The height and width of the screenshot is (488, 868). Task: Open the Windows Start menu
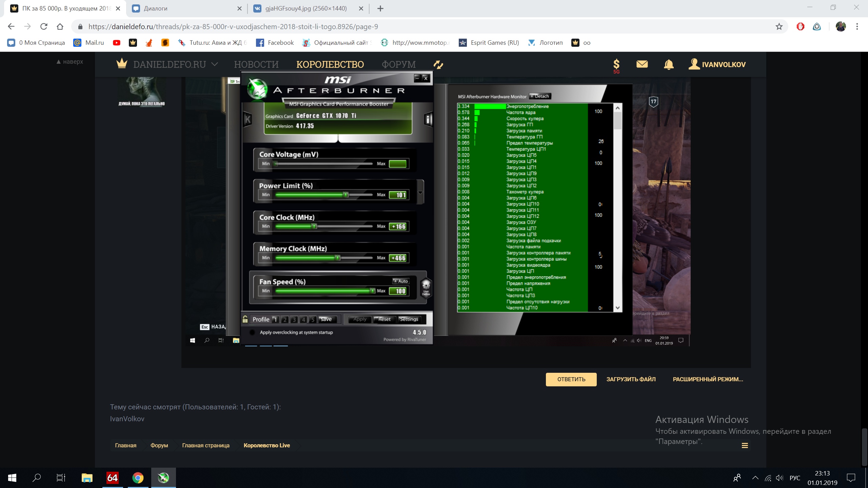[12, 478]
